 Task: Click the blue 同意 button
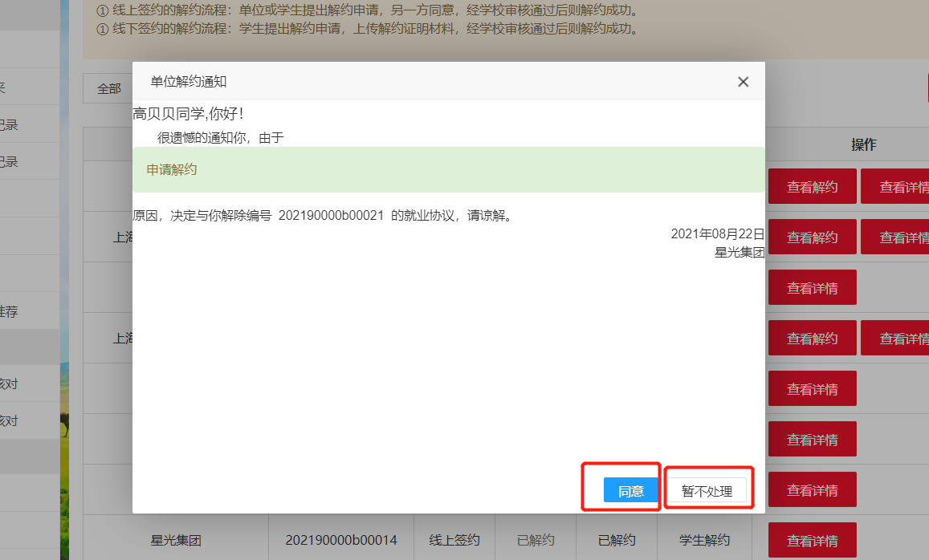coord(630,491)
